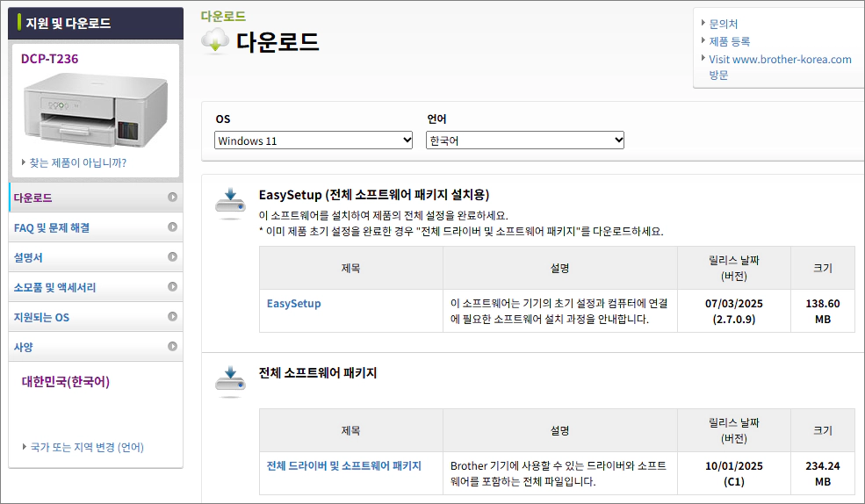Open 설명서 sidebar item

96,257
